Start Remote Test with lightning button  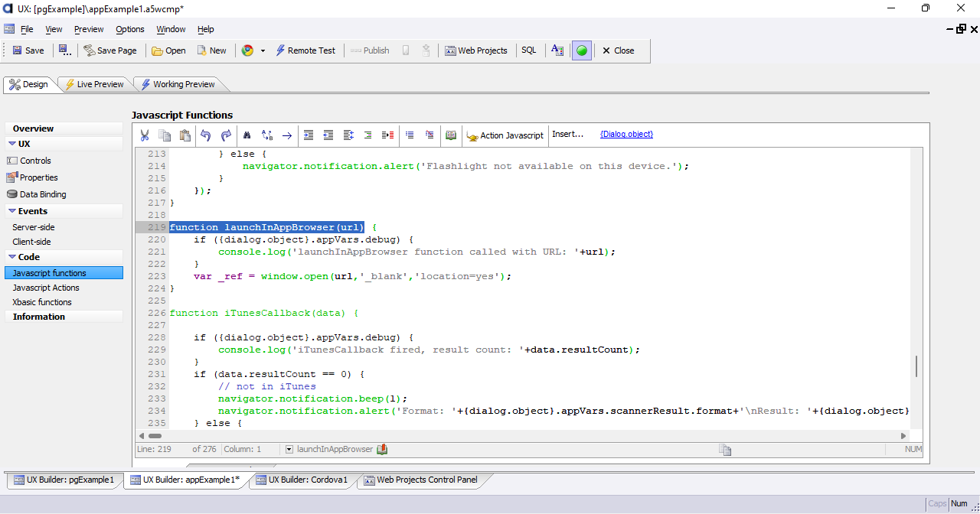pyautogui.click(x=305, y=50)
